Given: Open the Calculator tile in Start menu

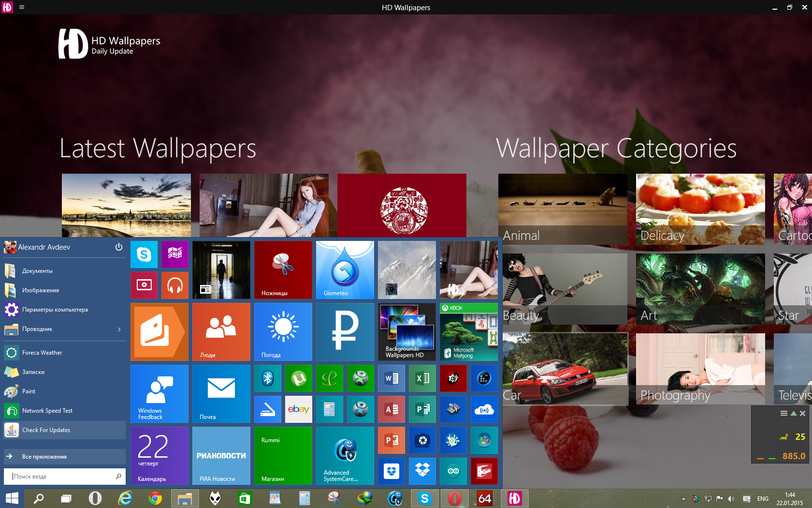Looking at the screenshot, I should [x=330, y=409].
